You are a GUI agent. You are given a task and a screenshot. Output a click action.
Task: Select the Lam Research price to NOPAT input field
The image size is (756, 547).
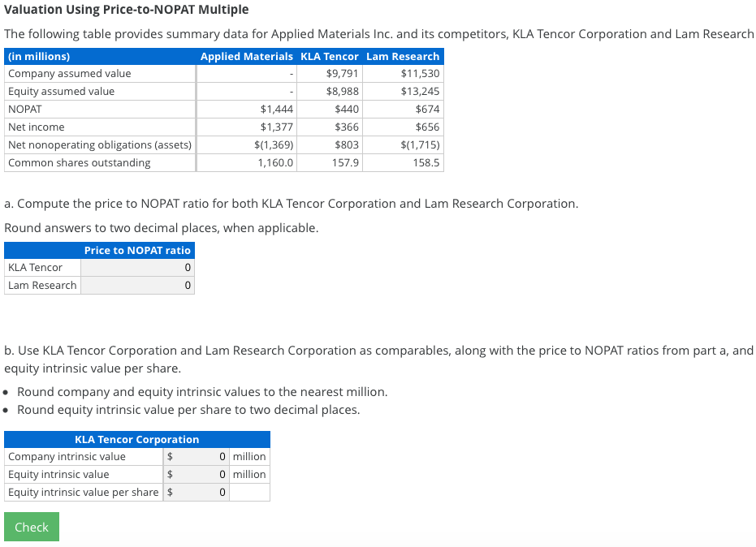136,285
